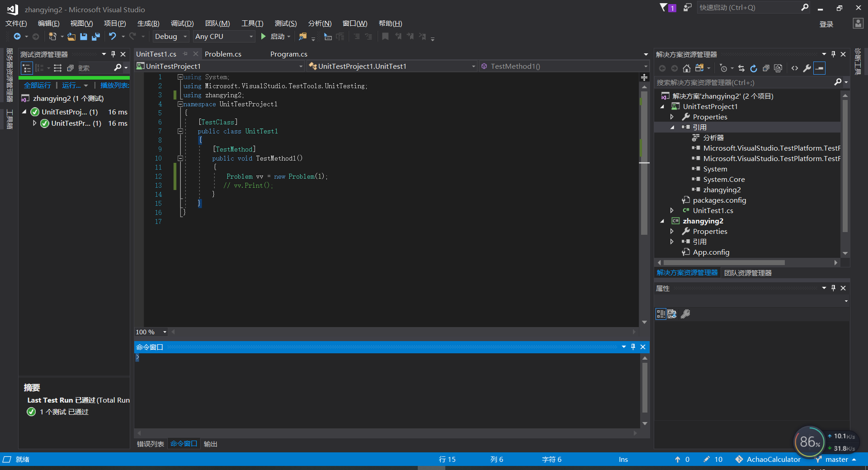Click the Find in Files toolbar icon
The height and width of the screenshot is (470, 868).
coord(302,37)
